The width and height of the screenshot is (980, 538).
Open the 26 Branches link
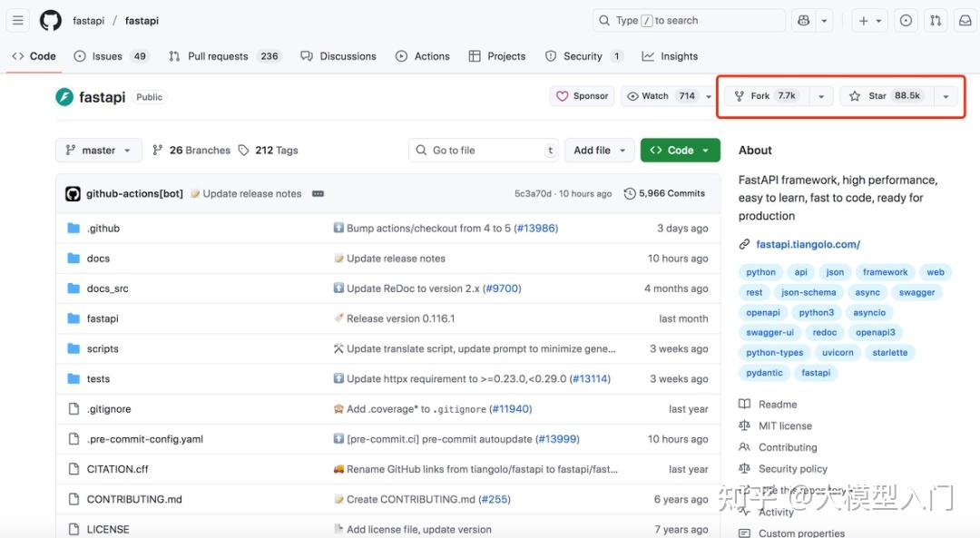pos(191,150)
